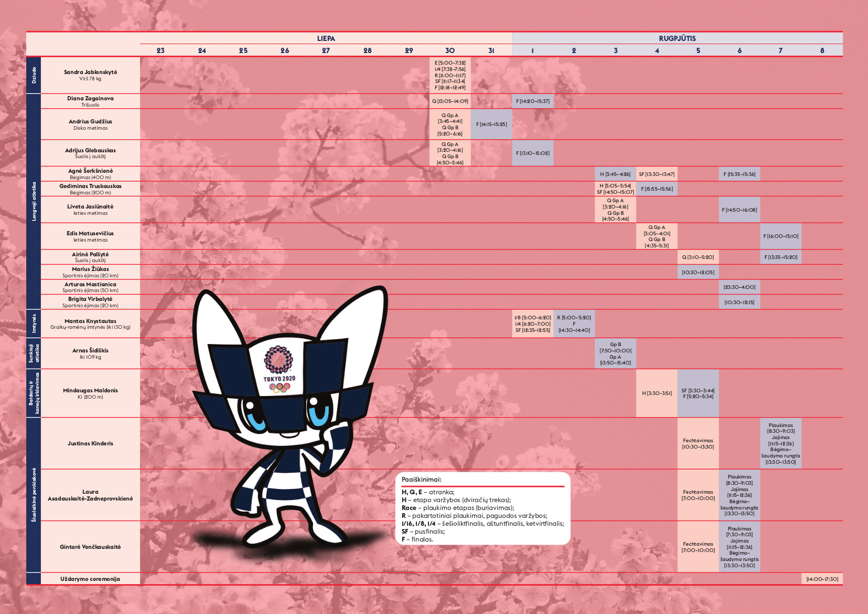
Task: Click the F [14:20–15:37] final cell
Action: (x=533, y=101)
